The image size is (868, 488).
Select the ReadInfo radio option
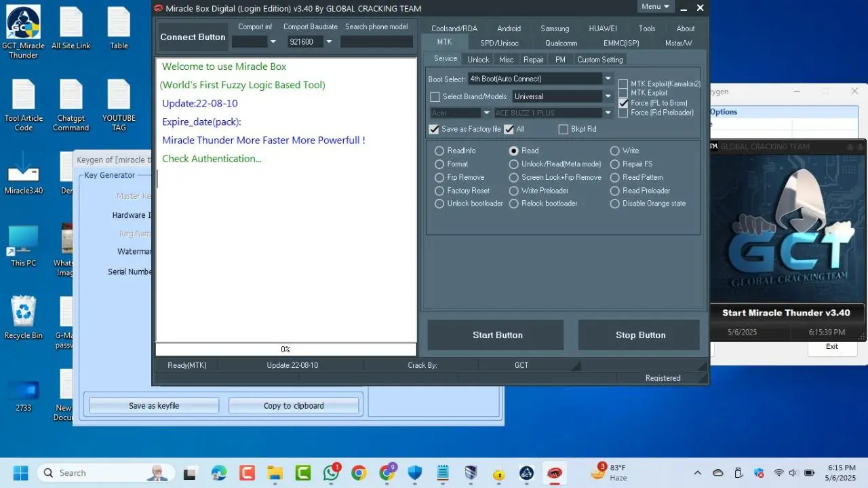pyautogui.click(x=439, y=151)
